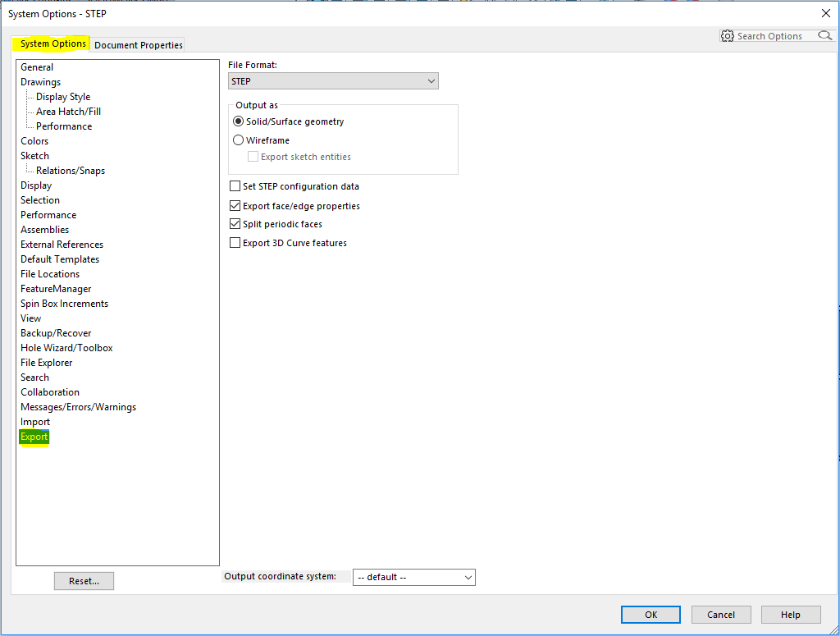Screen dimensions: 840x636
Task: Open Display Style under Drawings
Action: click(x=63, y=97)
